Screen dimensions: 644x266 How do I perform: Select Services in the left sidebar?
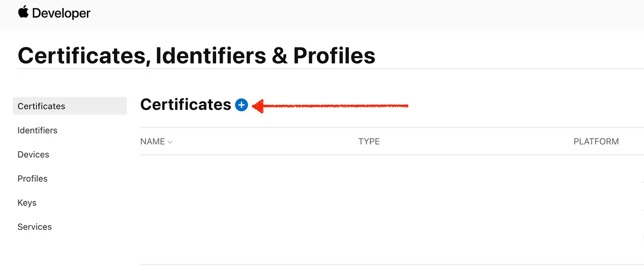point(34,227)
